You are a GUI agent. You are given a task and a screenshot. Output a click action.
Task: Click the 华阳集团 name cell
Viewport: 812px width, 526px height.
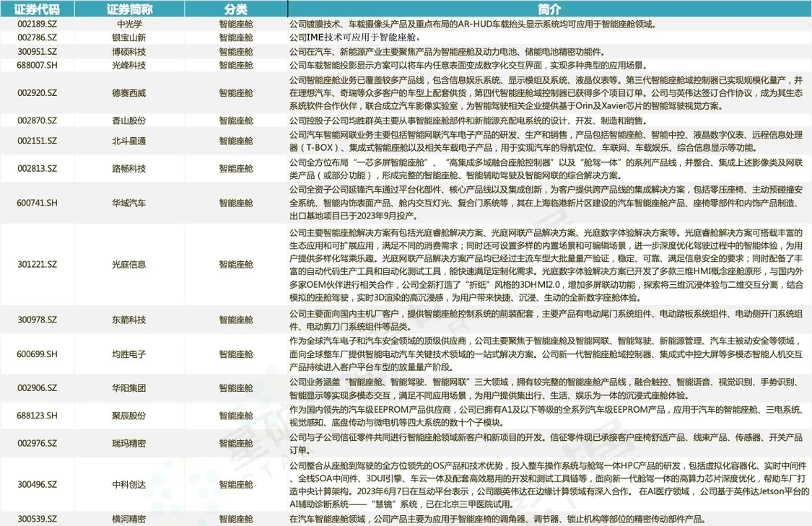pos(129,387)
